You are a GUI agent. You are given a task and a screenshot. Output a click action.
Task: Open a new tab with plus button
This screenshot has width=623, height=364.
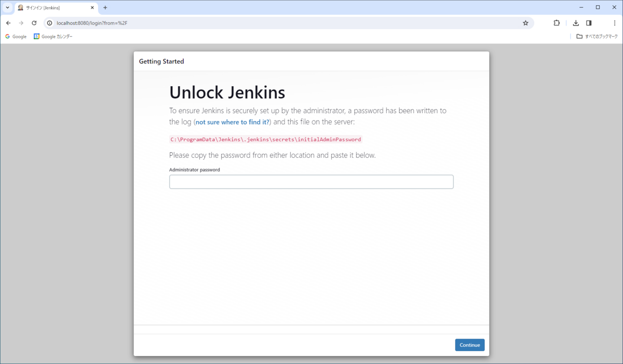pyautogui.click(x=105, y=8)
